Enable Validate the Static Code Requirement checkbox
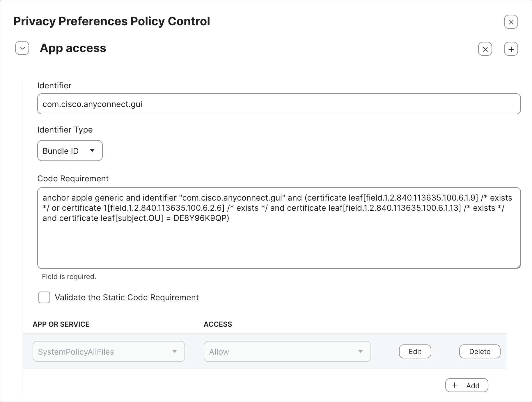 44,297
